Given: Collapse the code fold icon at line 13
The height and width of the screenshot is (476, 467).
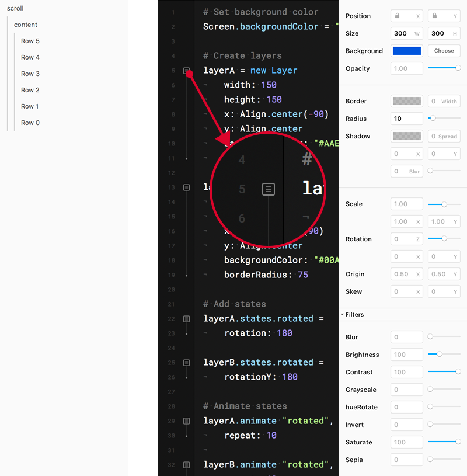Looking at the screenshot, I should coord(187,187).
